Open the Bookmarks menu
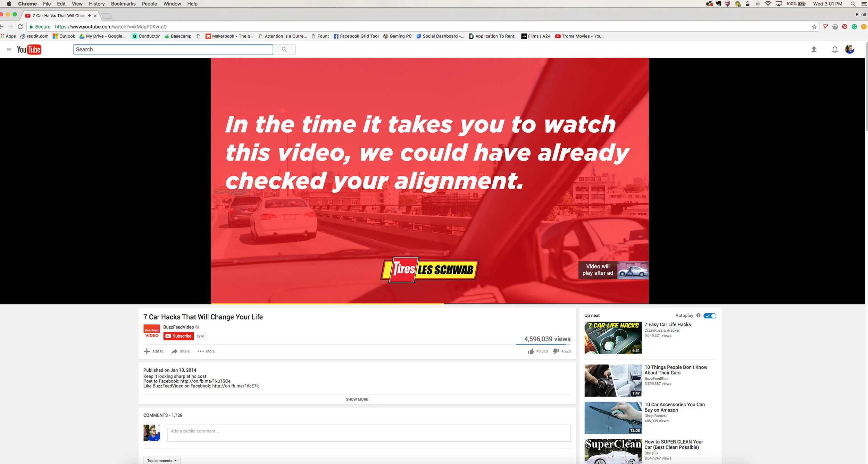This screenshot has height=464, width=868. coord(123,4)
